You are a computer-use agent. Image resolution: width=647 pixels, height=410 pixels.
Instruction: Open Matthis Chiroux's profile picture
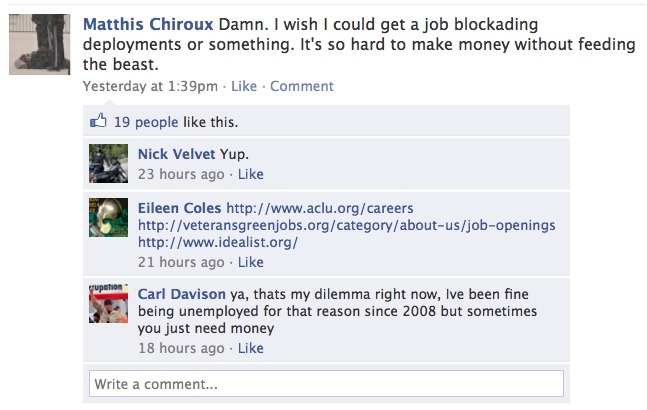(x=40, y=45)
